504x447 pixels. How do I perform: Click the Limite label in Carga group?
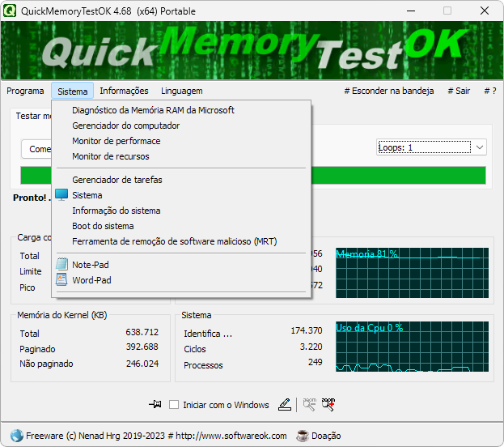tap(31, 271)
